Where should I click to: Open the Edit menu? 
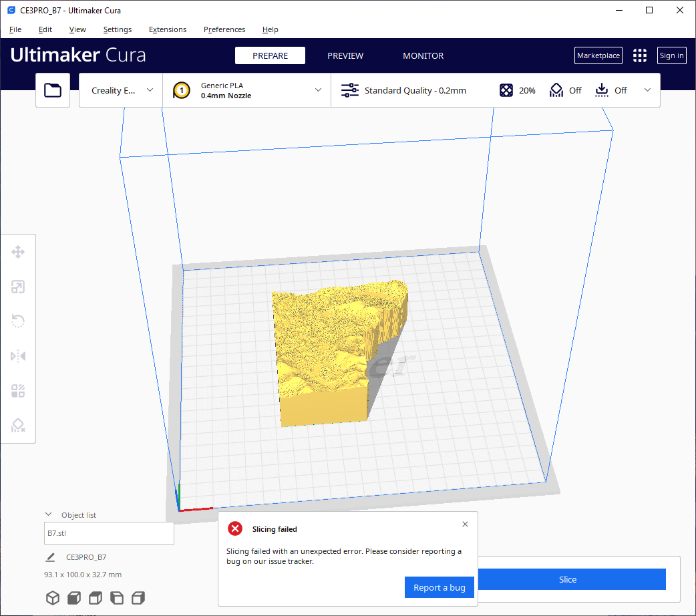coord(45,29)
